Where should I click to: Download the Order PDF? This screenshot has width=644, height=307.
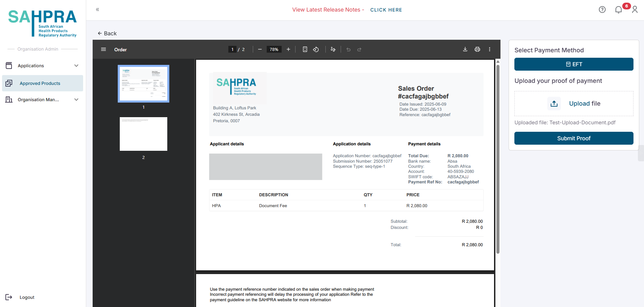pos(465,50)
